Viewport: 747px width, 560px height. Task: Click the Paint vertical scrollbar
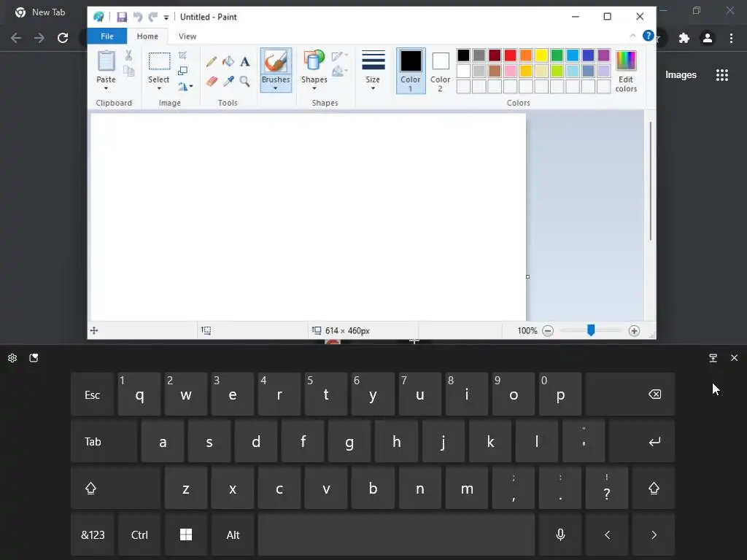pyautogui.click(x=650, y=181)
